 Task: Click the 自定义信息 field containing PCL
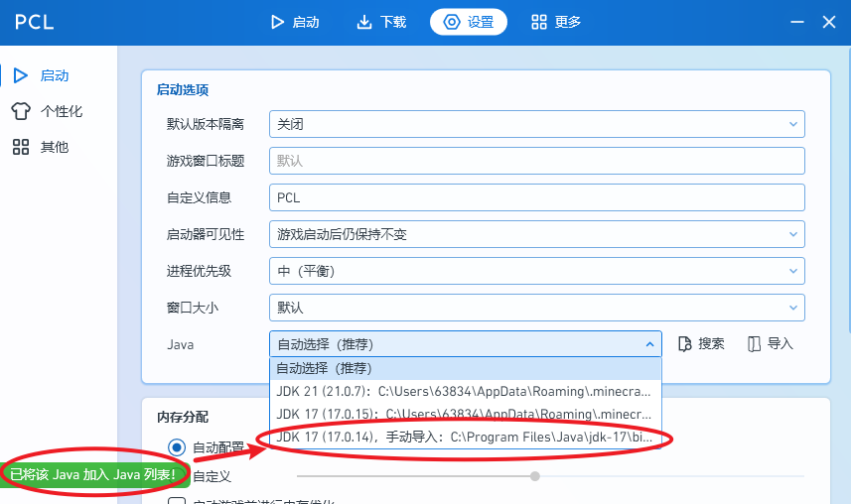(x=537, y=197)
